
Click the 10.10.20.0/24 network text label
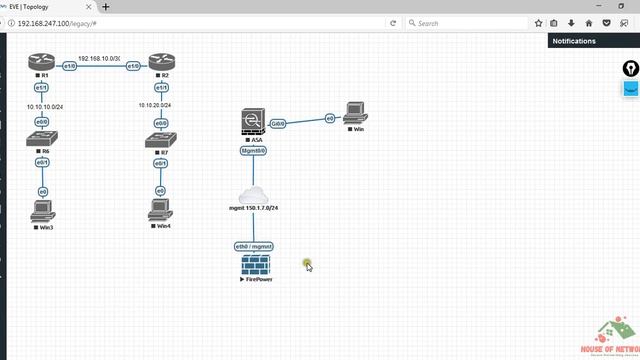(155, 105)
